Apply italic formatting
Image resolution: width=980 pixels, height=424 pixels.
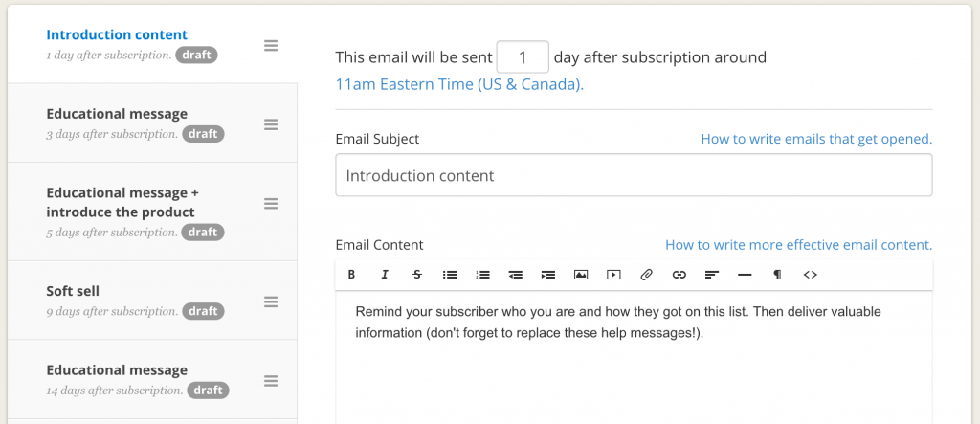385,275
